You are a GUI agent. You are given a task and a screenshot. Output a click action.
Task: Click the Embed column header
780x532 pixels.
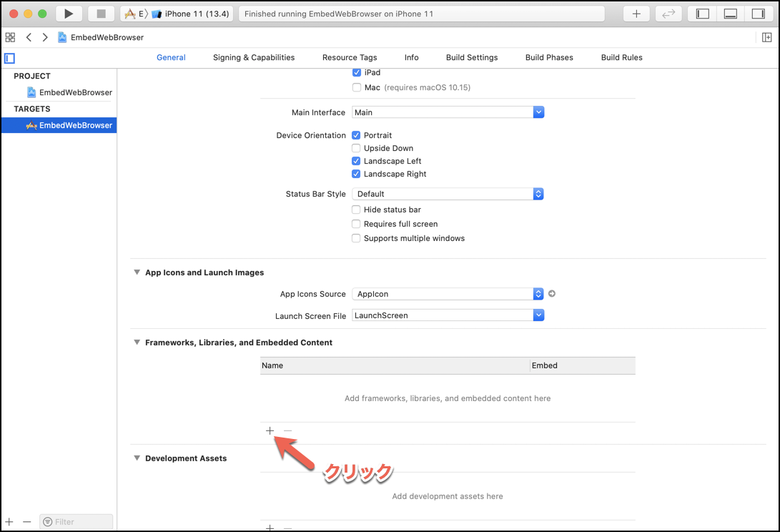pos(583,365)
